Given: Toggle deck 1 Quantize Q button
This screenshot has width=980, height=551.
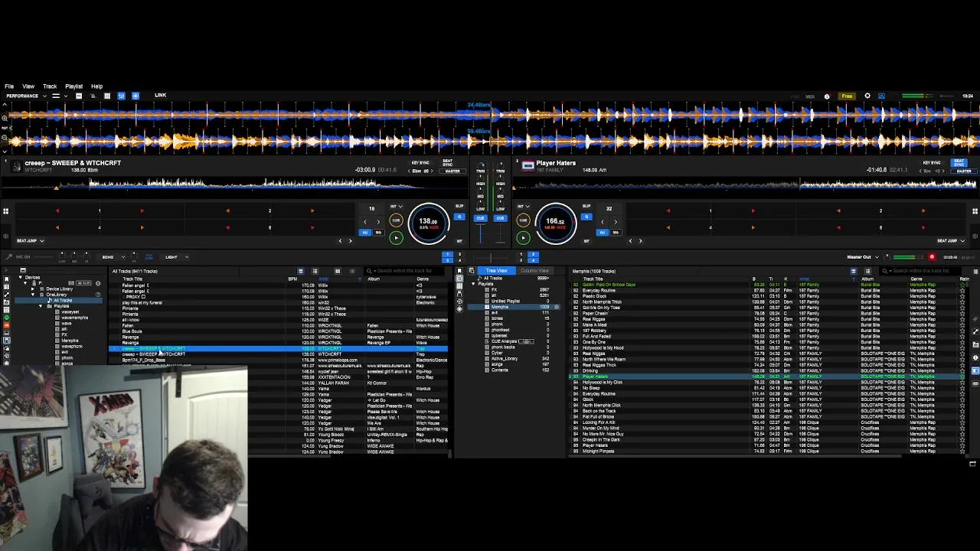Looking at the screenshot, I should tap(459, 217).
